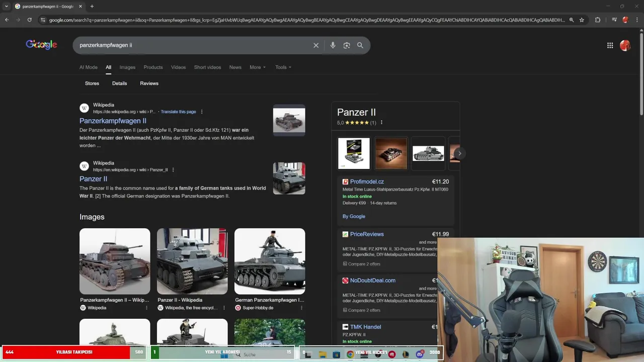Open three-dot menu beside Panzer II rating

tap(381, 123)
